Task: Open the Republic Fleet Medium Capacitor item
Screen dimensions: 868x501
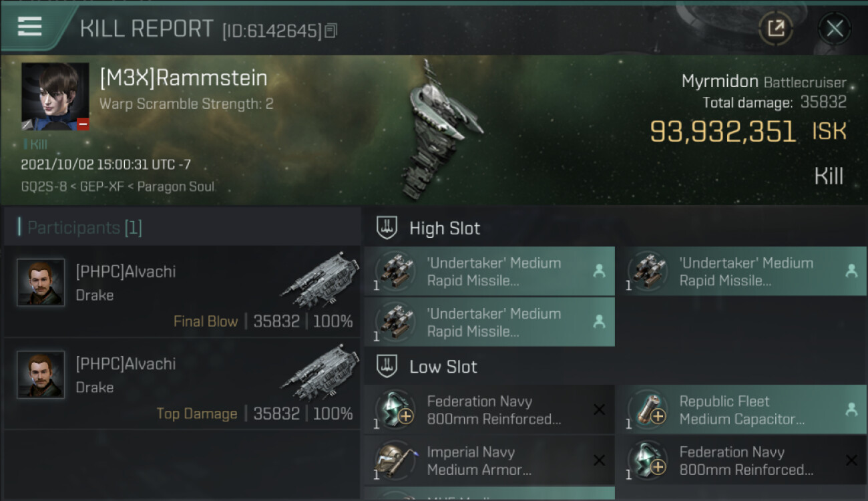Action: coord(741,410)
